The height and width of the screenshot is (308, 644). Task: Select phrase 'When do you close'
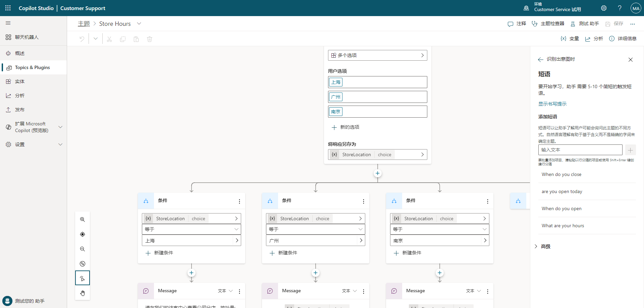tap(587, 174)
